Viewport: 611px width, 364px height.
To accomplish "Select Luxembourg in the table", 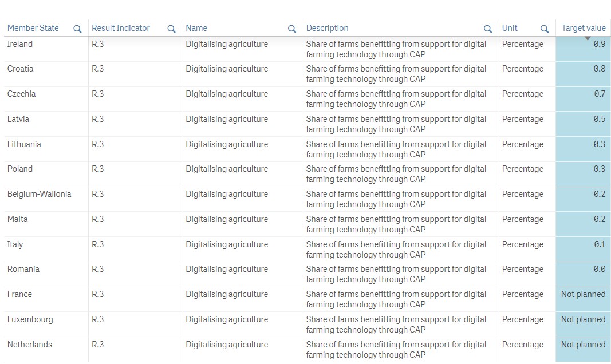I will (x=30, y=319).
